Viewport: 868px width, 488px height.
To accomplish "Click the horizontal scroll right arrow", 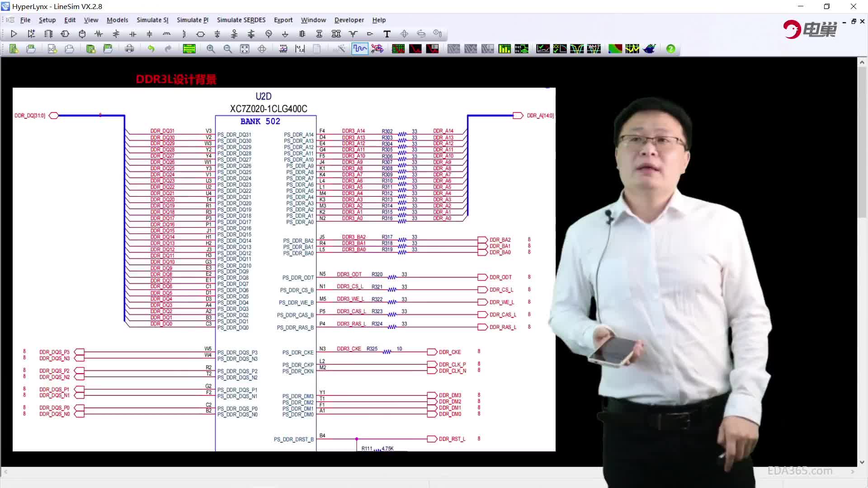I will (853, 472).
